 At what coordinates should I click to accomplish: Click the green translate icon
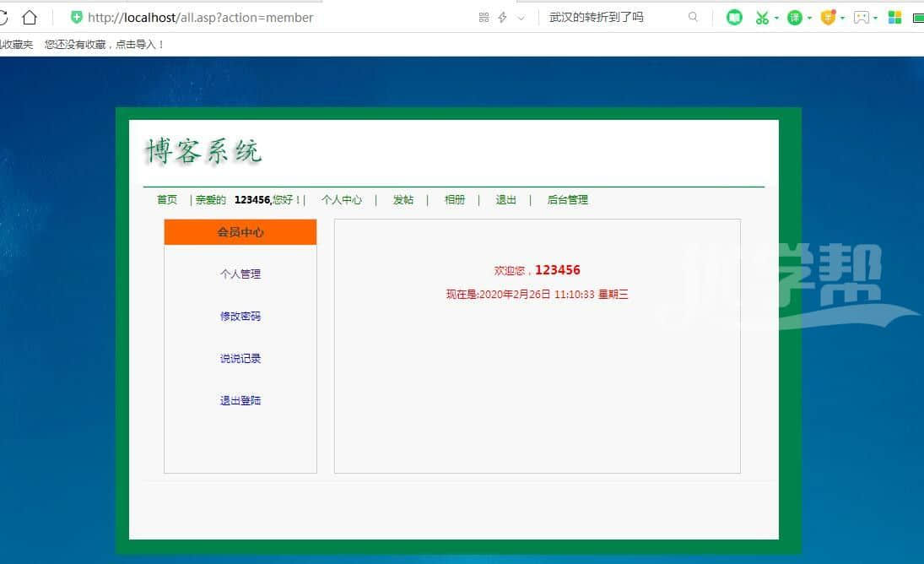click(x=794, y=17)
